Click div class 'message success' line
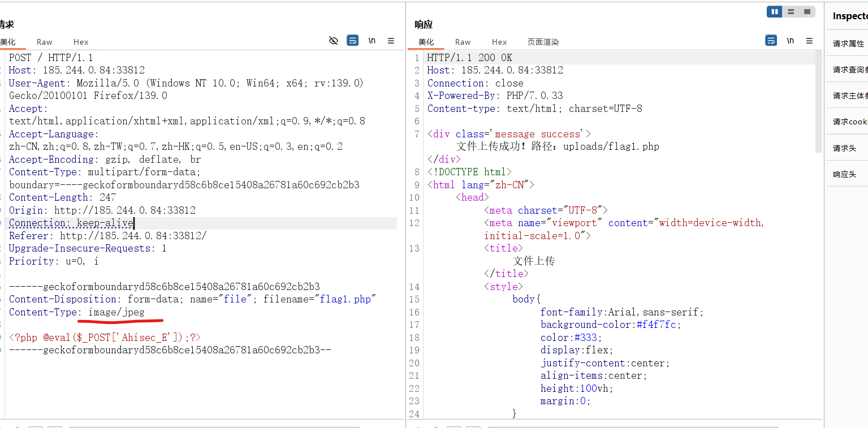Screen dimensions: 868x428 509,134
